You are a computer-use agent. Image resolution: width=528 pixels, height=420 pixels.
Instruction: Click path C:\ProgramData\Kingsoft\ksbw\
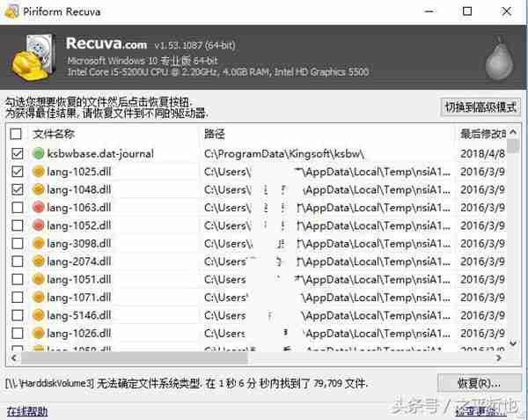click(284, 154)
